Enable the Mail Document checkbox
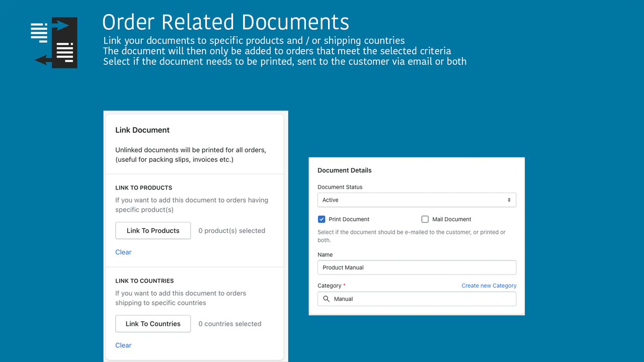The width and height of the screenshot is (644, 362). pyautogui.click(x=425, y=219)
